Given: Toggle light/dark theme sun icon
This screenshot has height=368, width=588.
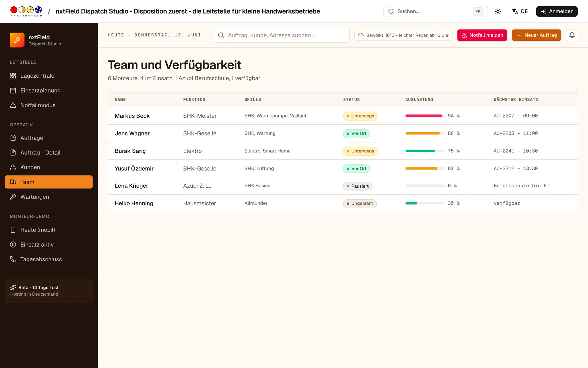Looking at the screenshot, I should tap(498, 11).
